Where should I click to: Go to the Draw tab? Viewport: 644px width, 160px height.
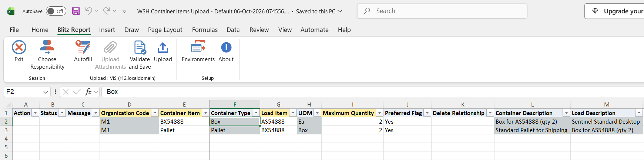[131, 30]
